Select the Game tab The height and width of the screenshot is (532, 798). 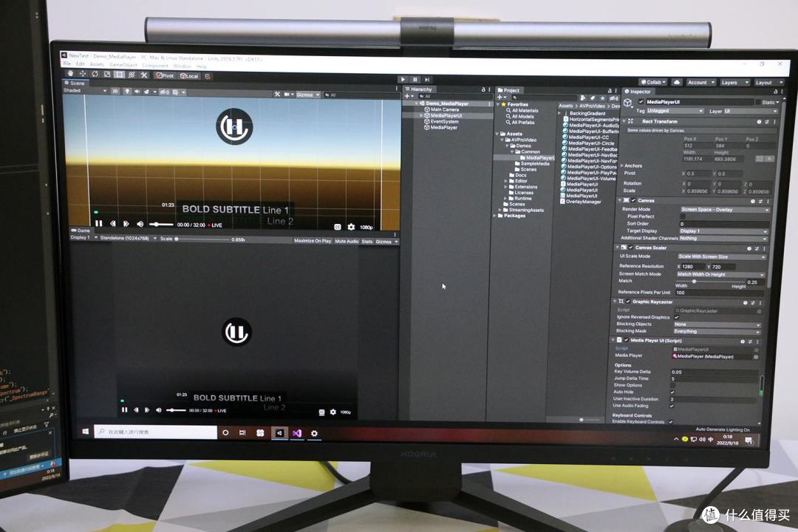[x=81, y=231]
